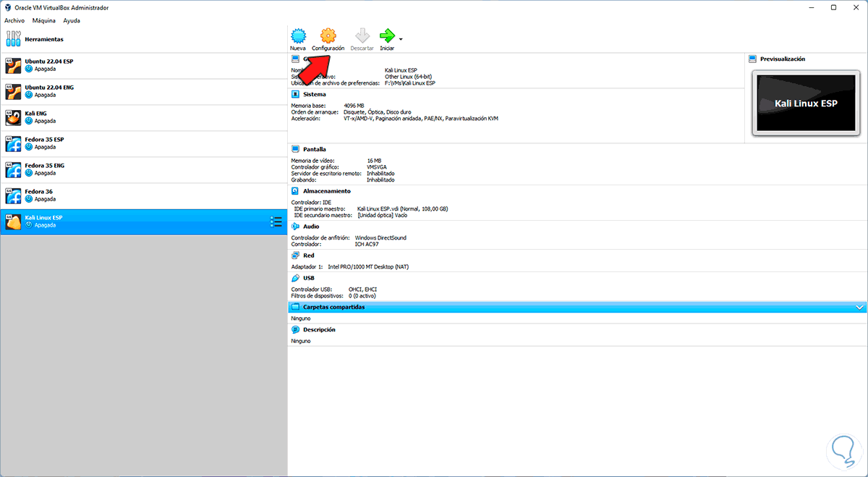This screenshot has width=868, height=477.
Task: Open Almacenamiento section header
Action: tap(327, 191)
